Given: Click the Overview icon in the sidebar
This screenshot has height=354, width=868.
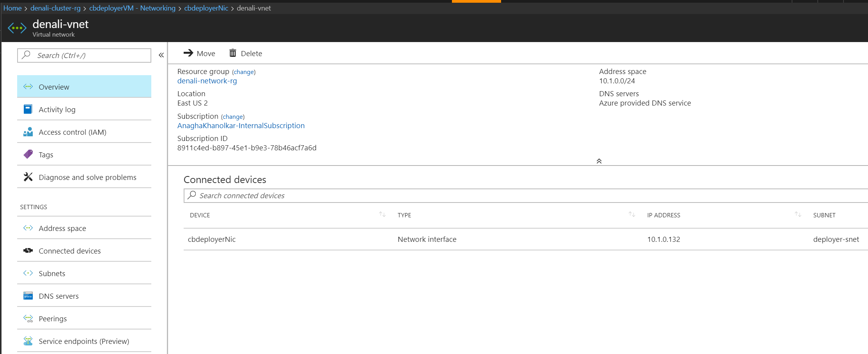Looking at the screenshot, I should [x=28, y=86].
